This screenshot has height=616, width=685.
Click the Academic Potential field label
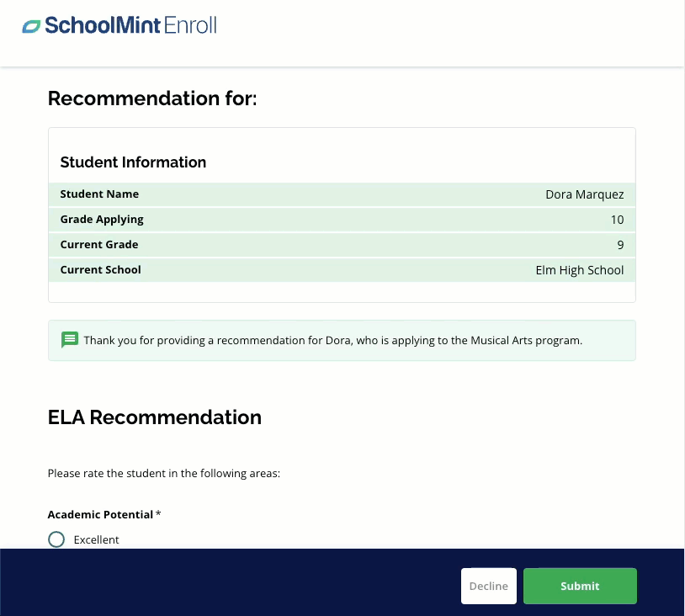tap(100, 514)
